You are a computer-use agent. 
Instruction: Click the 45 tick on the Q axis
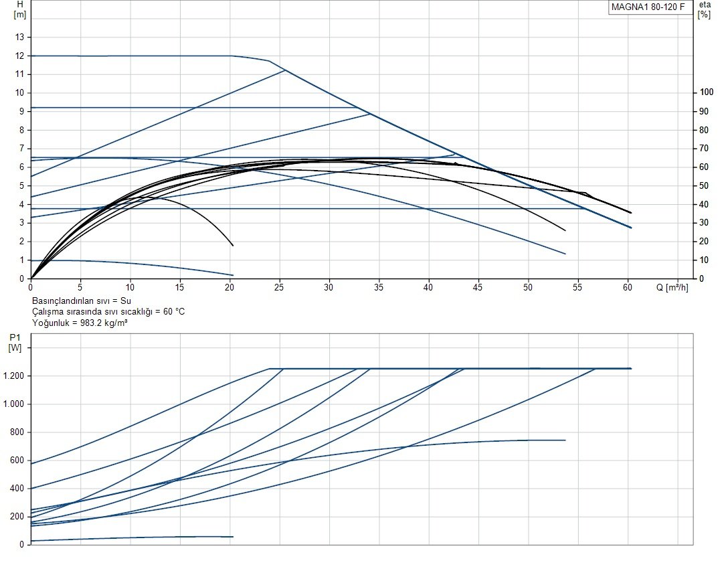point(478,287)
